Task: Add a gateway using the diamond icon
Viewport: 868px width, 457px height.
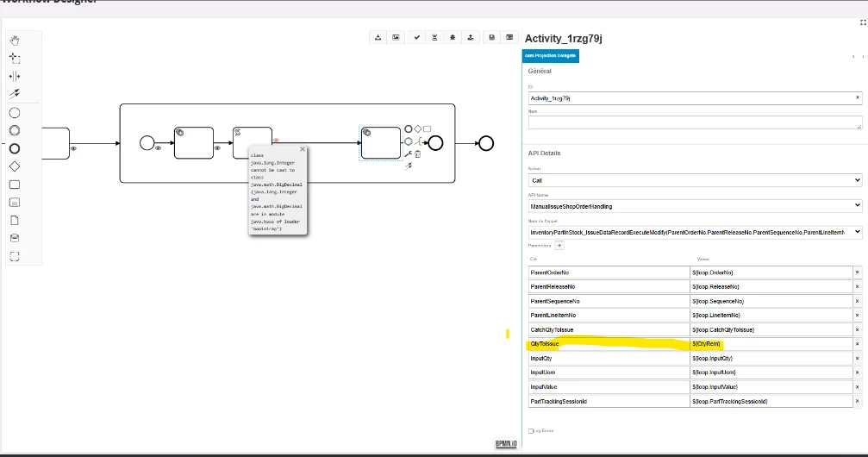Action: [x=15, y=166]
